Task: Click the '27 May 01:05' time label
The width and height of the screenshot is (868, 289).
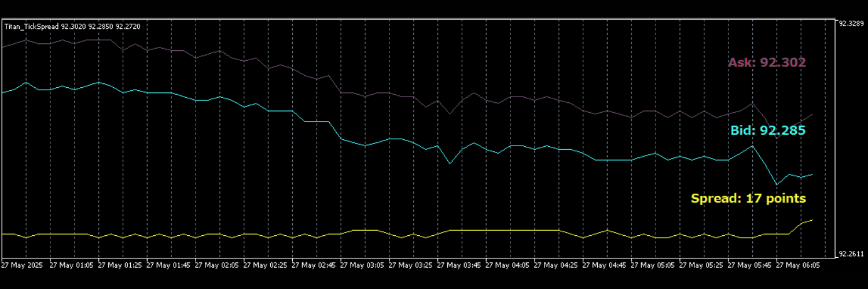Action: 71,265
